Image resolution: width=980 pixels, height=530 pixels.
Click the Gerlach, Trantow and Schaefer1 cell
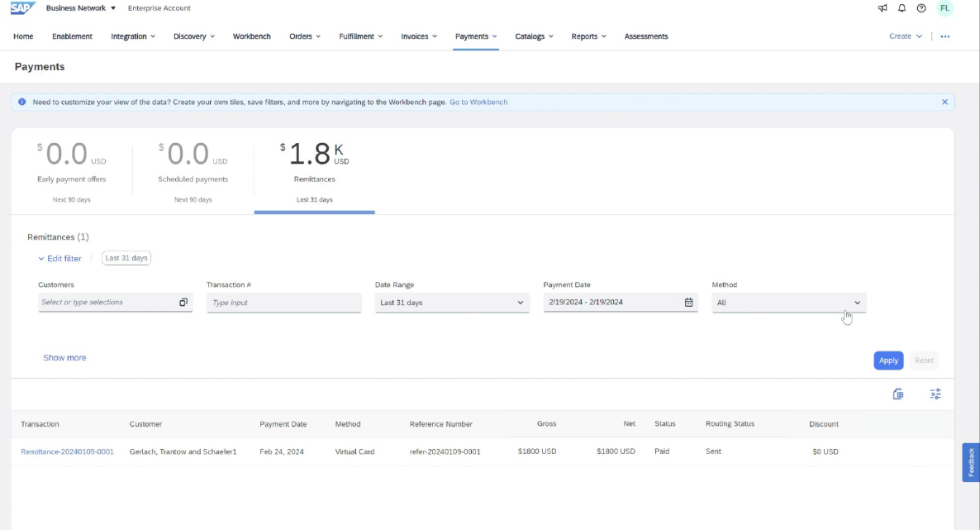pyautogui.click(x=183, y=451)
